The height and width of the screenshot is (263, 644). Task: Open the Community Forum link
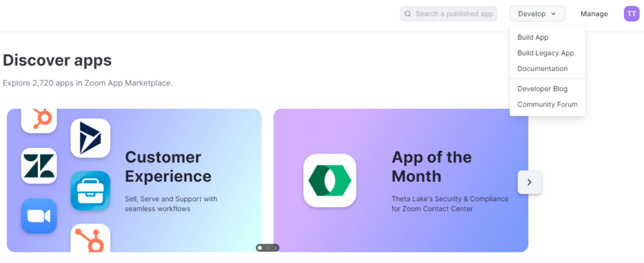click(x=547, y=104)
